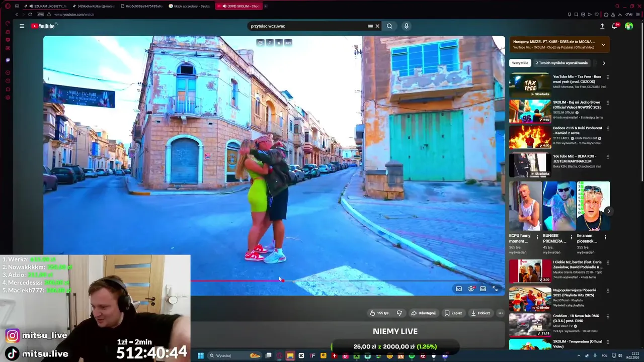Viewport: 644px width, 362px height.
Task: Skip to next video with overlay button
Action: (x=279, y=43)
